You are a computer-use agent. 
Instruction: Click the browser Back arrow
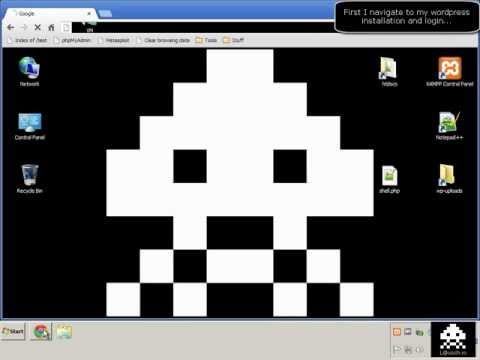coord(11,27)
